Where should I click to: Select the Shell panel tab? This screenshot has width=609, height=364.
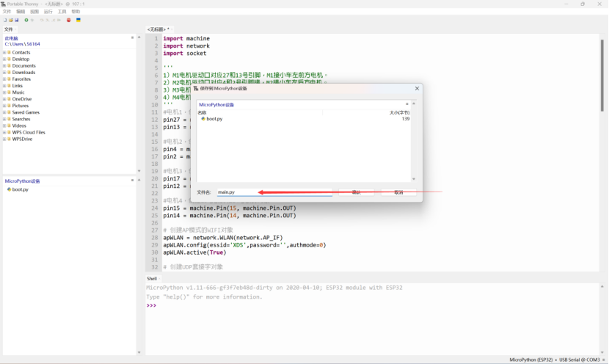click(152, 279)
